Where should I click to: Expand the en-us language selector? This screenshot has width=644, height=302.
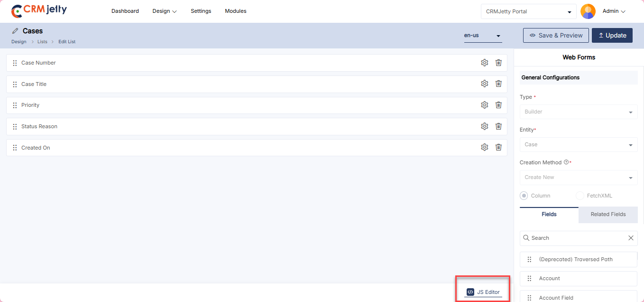pyautogui.click(x=482, y=36)
